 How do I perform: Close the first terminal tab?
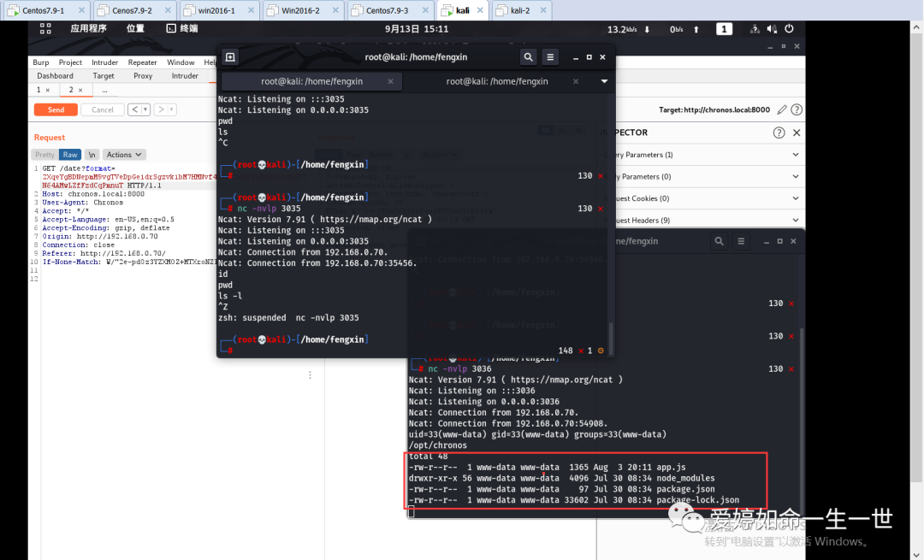coord(390,81)
